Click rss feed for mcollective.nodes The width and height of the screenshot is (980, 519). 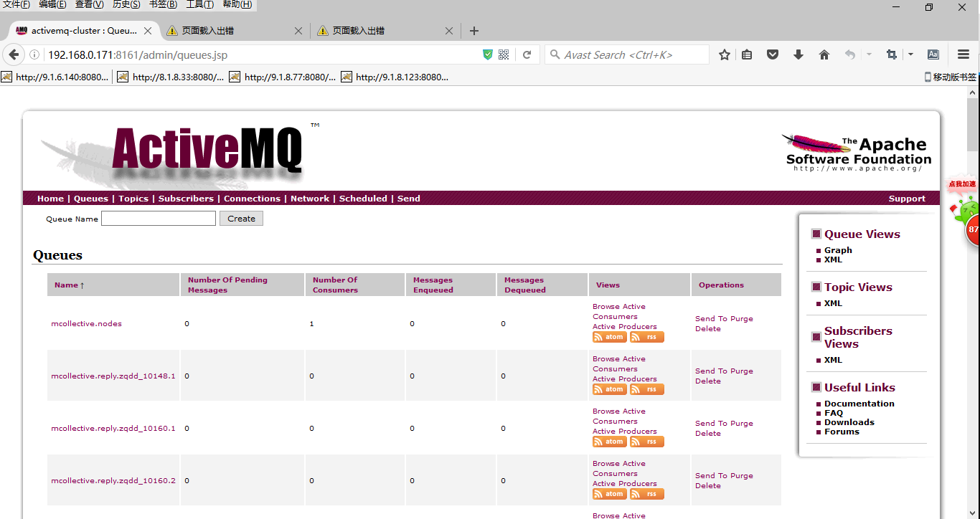(647, 337)
